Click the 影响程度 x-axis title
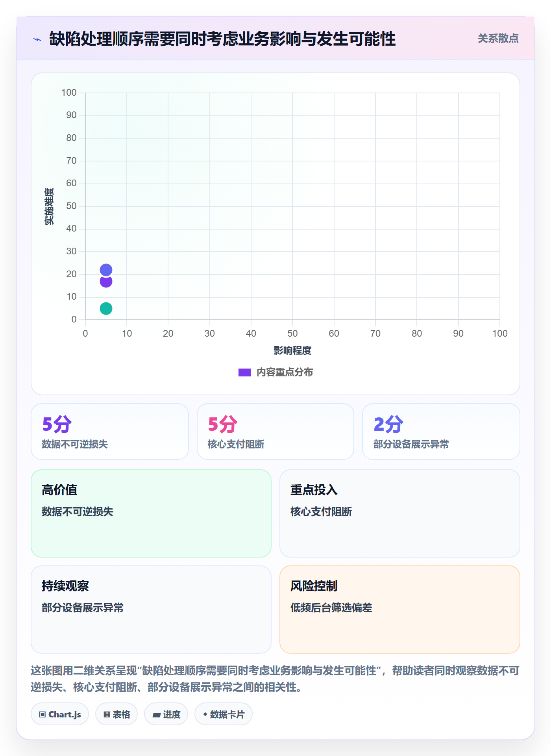Screen dimensions: 551x756 292,350
